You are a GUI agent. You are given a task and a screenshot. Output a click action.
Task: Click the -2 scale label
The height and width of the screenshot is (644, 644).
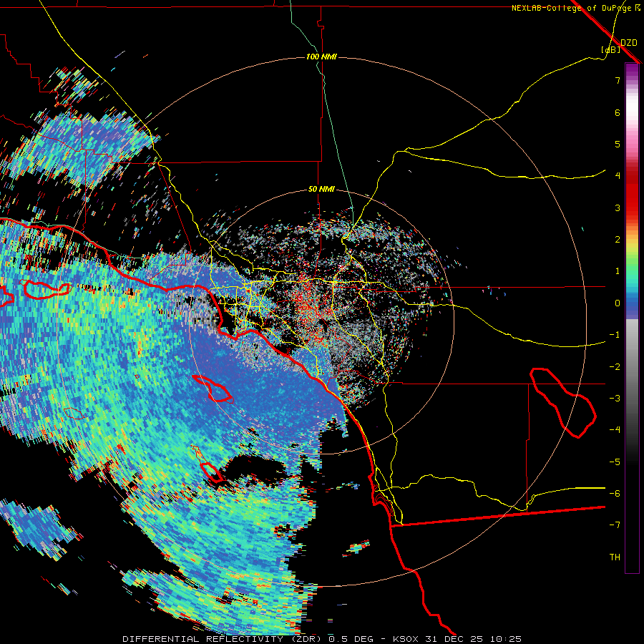point(615,367)
